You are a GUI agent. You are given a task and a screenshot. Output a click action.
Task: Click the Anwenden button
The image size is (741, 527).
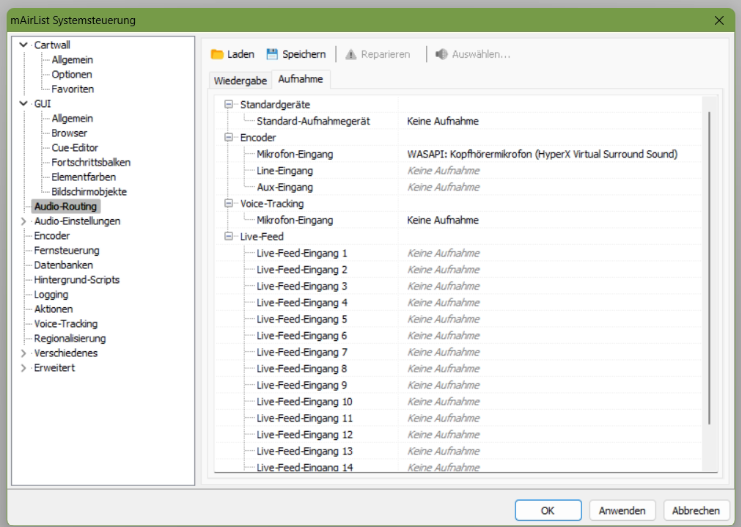point(622,510)
